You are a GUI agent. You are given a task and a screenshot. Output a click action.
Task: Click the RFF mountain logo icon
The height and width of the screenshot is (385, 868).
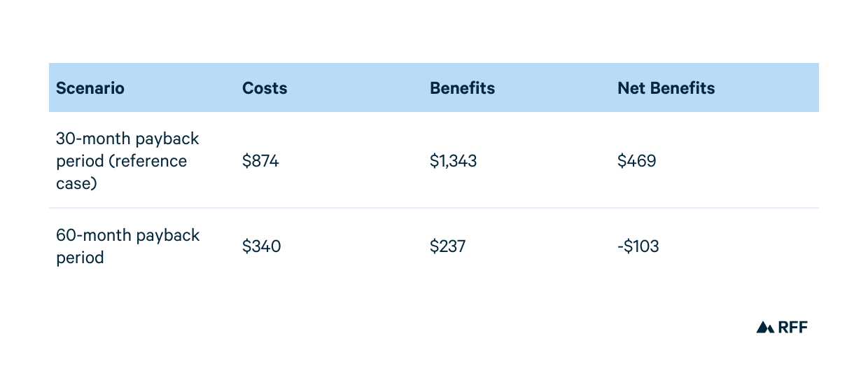click(x=765, y=327)
